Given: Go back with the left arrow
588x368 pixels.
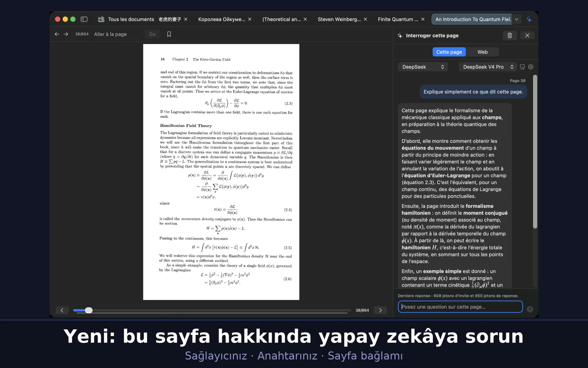Looking at the screenshot, I should tap(57, 34).
